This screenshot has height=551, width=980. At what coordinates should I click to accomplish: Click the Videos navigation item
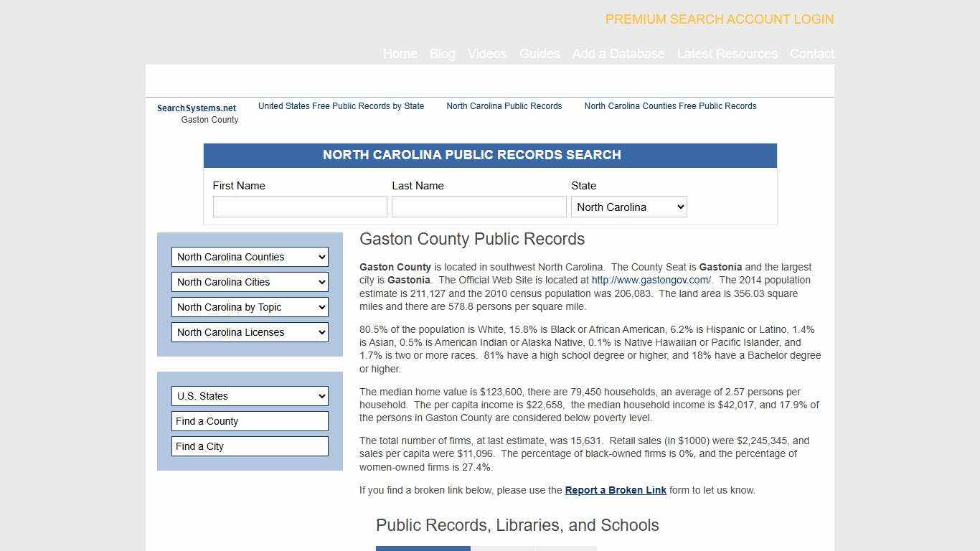486,54
